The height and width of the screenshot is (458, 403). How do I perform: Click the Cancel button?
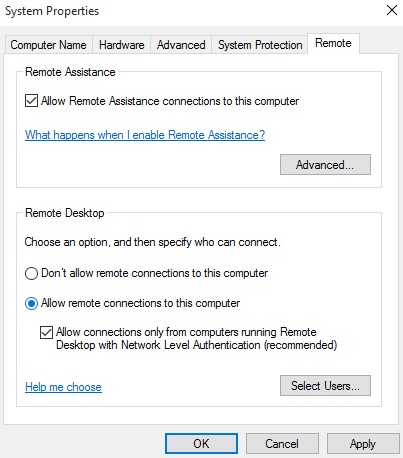click(282, 444)
